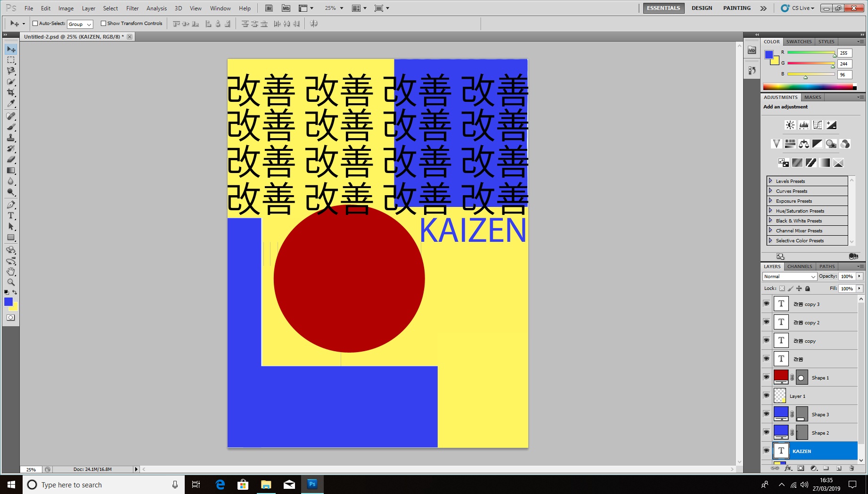The width and height of the screenshot is (868, 494).
Task: Launch Bridge from the application bar
Action: coord(269,8)
